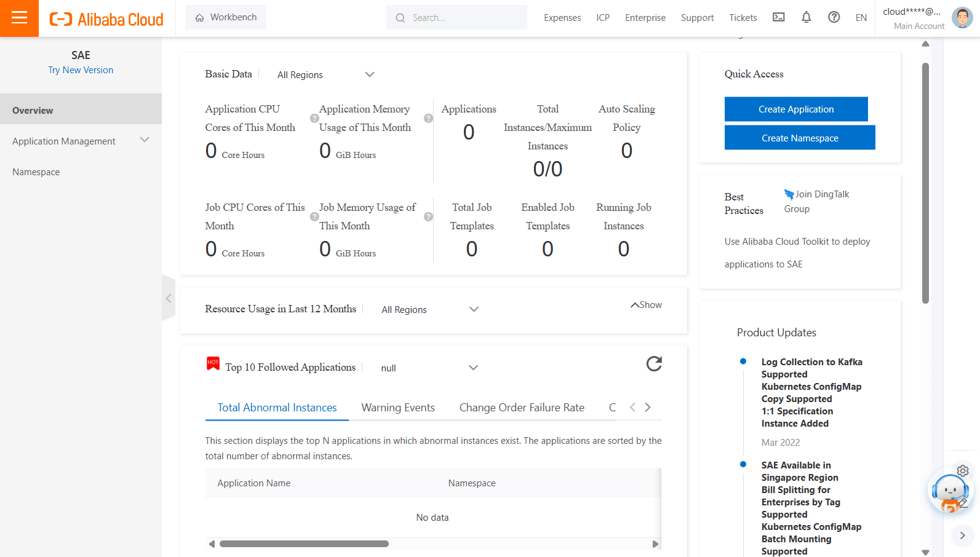This screenshot has height=557, width=980.
Task: Click Create Application button
Action: [796, 109]
